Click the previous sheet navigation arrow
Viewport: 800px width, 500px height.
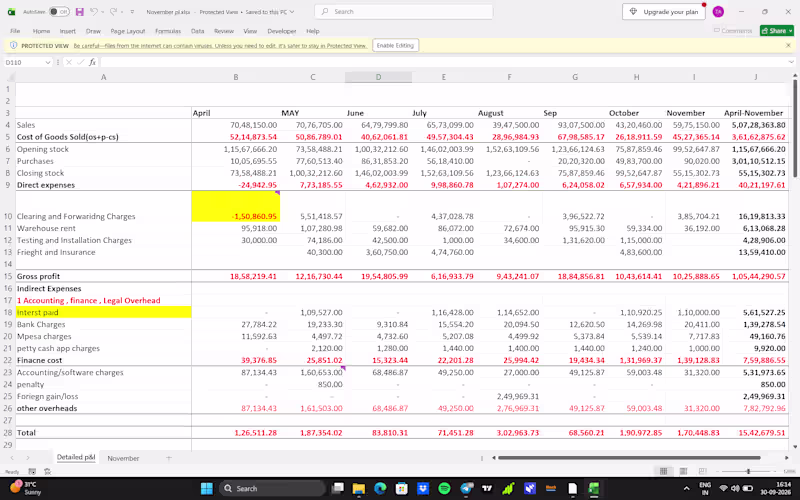click(12, 458)
